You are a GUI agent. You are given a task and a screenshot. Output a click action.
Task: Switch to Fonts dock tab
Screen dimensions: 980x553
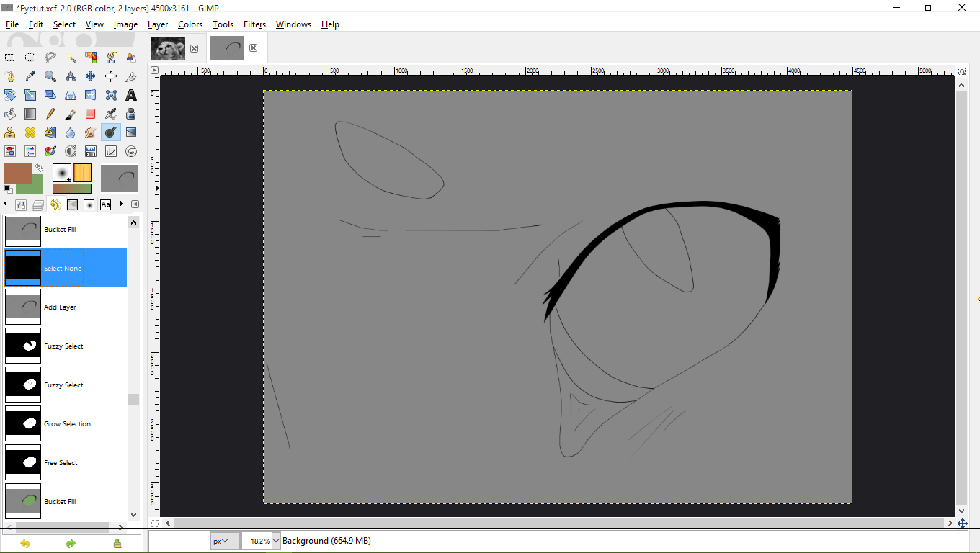click(106, 205)
